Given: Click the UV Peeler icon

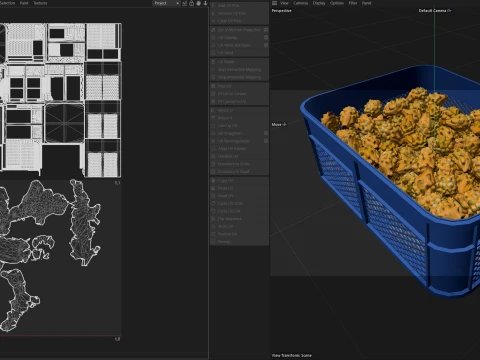Looking at the screenshot, I should [213, 62].
